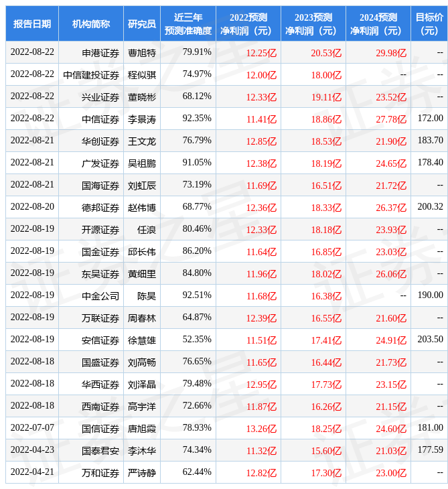Select the 广发证券 institution cell
Image resolution: width=448 pixels, height=489 pixels.
click(x=90, y=163)
